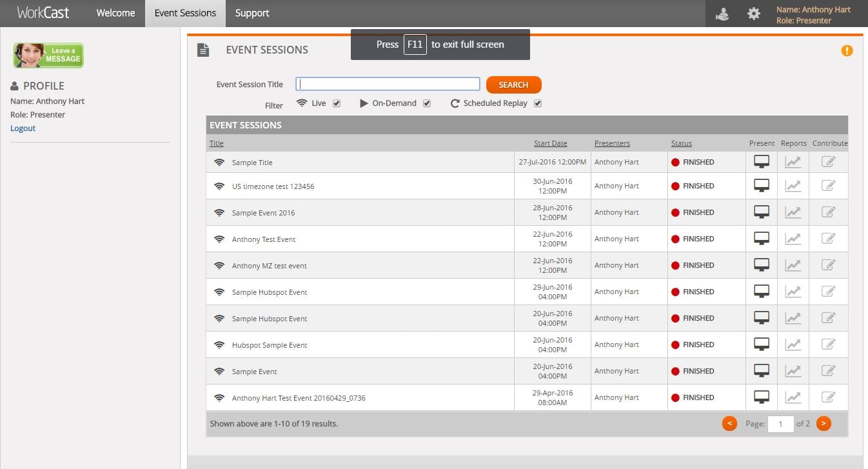Image resolution: width=868 pixels, height=469 pixels.
Task: Open the settings gear icon
Action: [753, 14]
